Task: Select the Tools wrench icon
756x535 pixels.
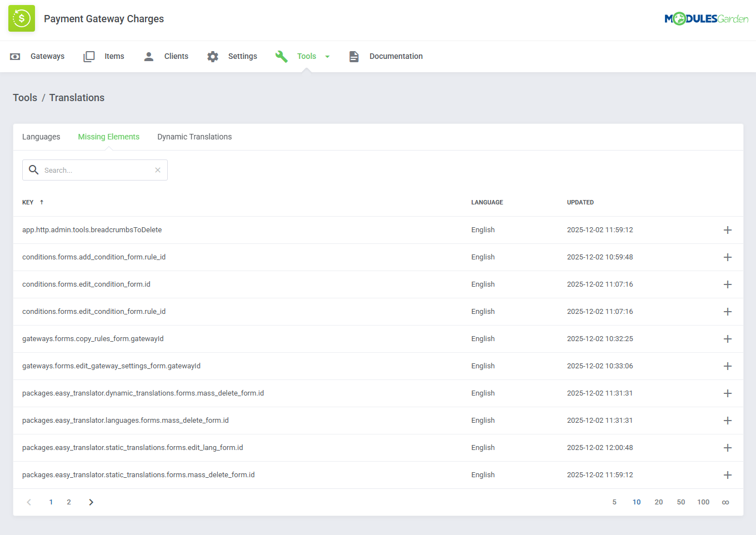Action: click(x=281, y=56)
